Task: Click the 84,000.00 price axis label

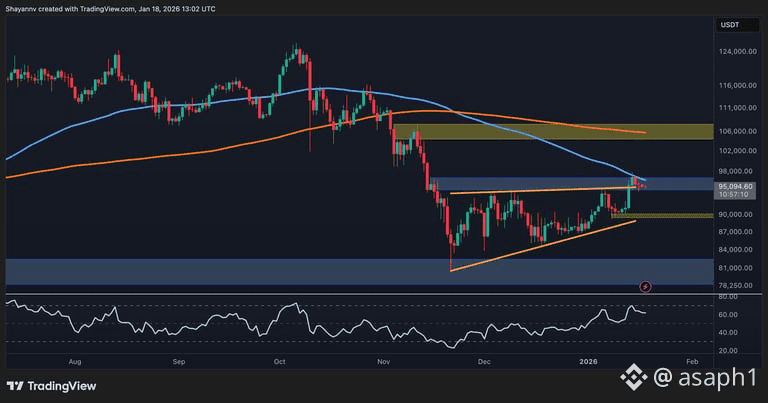Action: point(736,250)
